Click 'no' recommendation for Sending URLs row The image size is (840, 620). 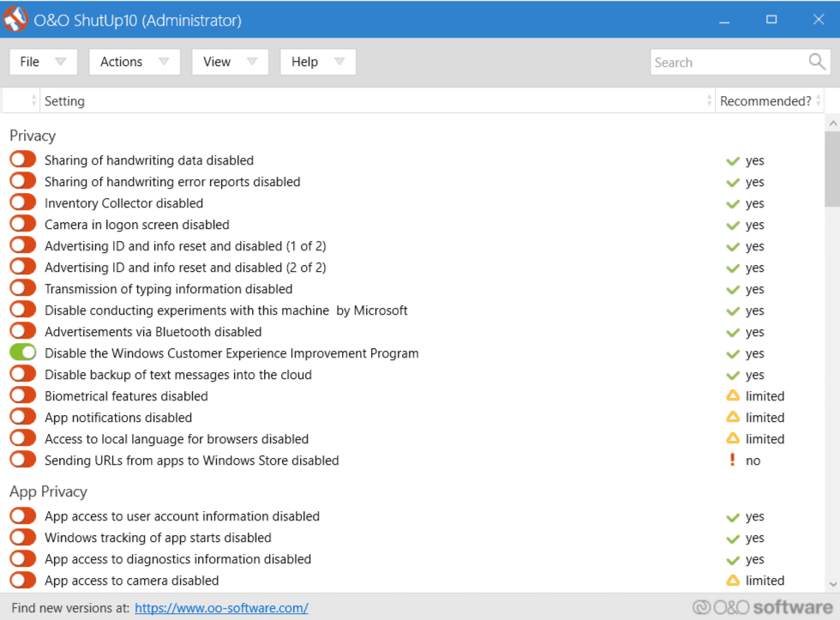[x=753, y=460]
